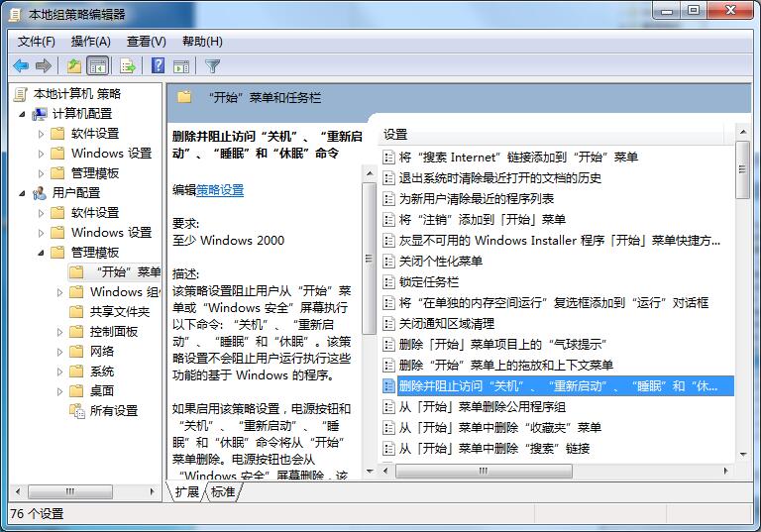Toggle the show/hide console tree icon

pyautogui.click(x=98, y=65)
